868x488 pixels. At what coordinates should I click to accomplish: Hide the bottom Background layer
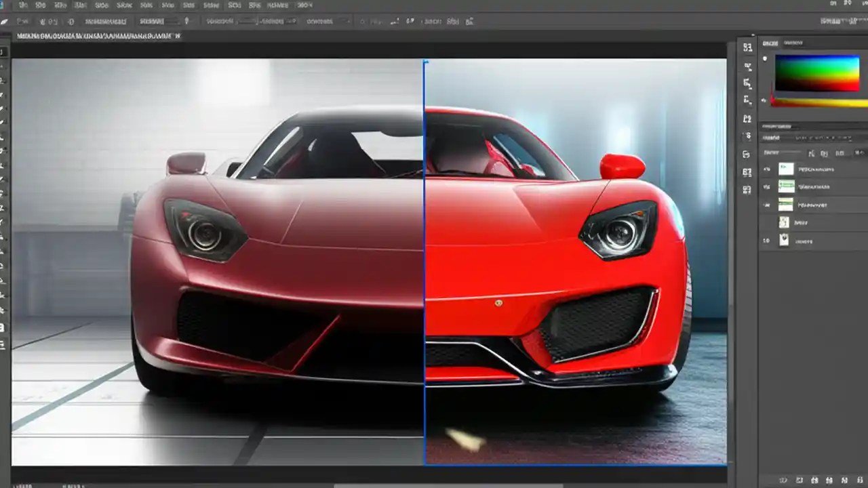pos(766,239)
